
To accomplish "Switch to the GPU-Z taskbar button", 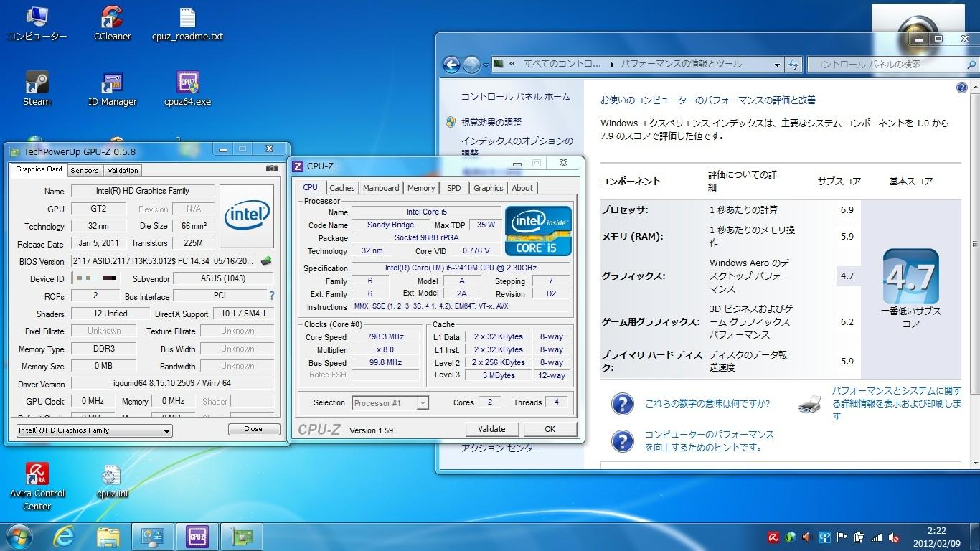I will 242,537.
